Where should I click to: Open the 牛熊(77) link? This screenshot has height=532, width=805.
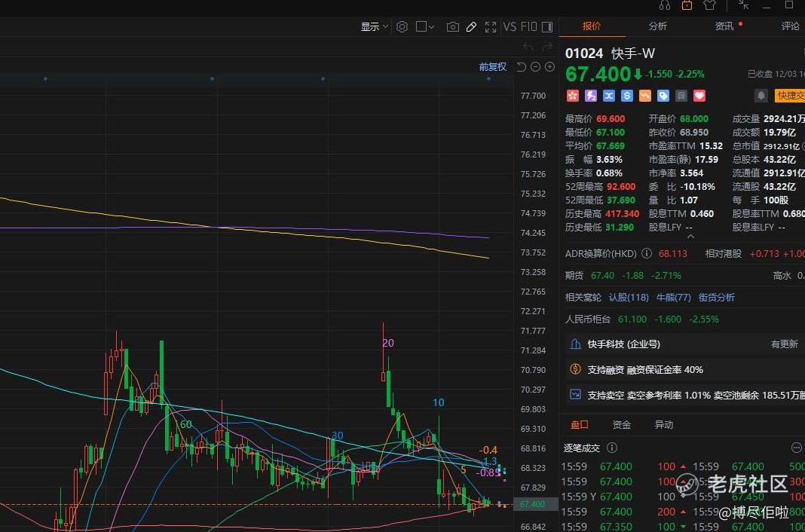coord(674,298)
